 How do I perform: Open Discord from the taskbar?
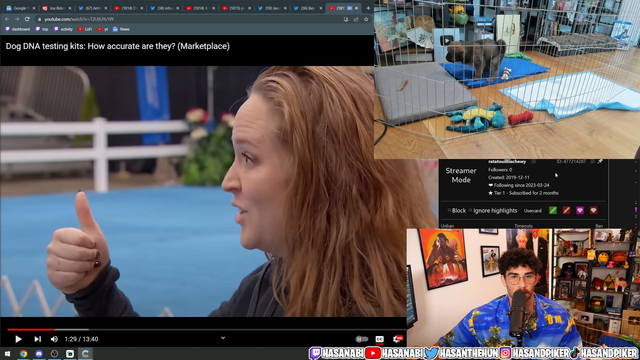[39, 353]
